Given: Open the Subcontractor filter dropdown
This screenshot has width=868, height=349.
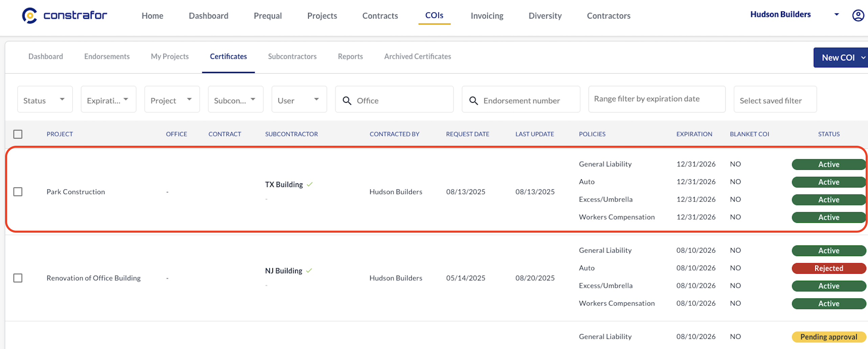Looking at the screenshot, I should click(236, 99).
